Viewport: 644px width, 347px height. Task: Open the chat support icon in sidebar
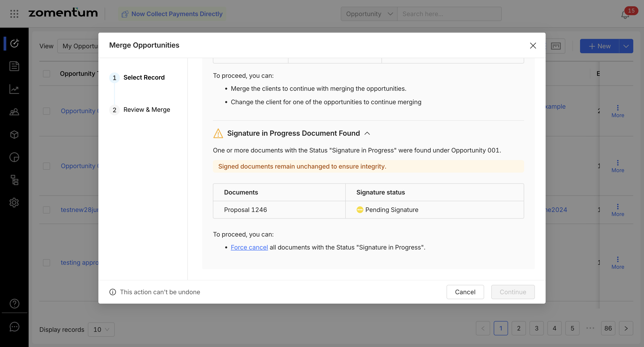click(x=14, y=327)
